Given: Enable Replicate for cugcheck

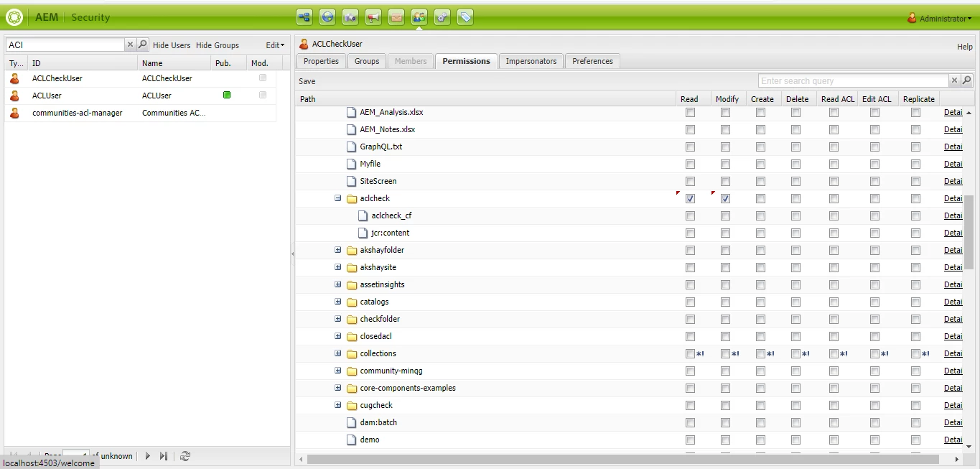Looking at the screenshot, I should click(915, 405).
